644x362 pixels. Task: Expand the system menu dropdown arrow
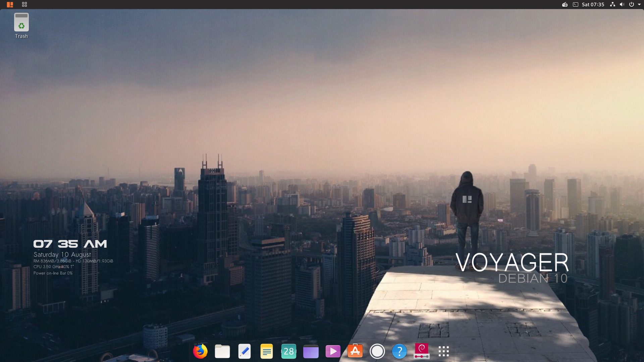click(x=639, y=4)
